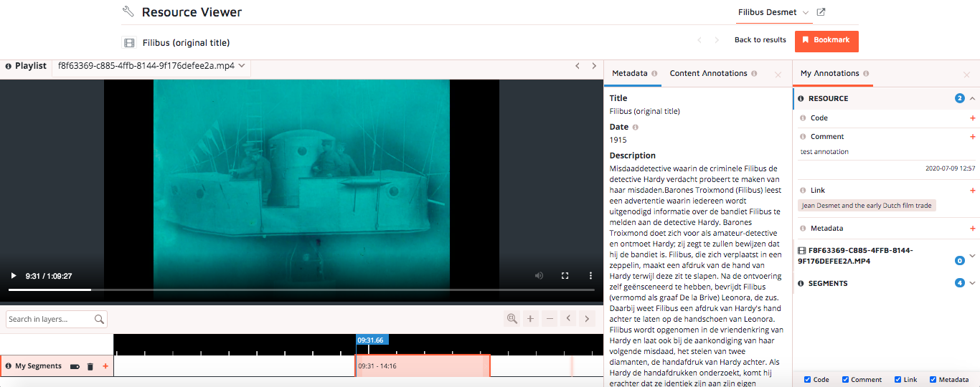Expand the Segments section
Screen dimensions: 980x387
[972, 283]
